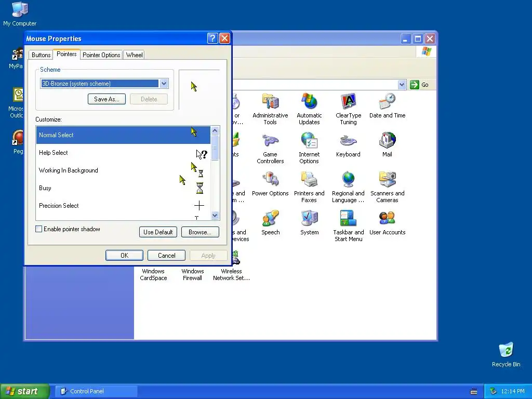
Task: Open Power Options icon
Action: tap(270, 183)
